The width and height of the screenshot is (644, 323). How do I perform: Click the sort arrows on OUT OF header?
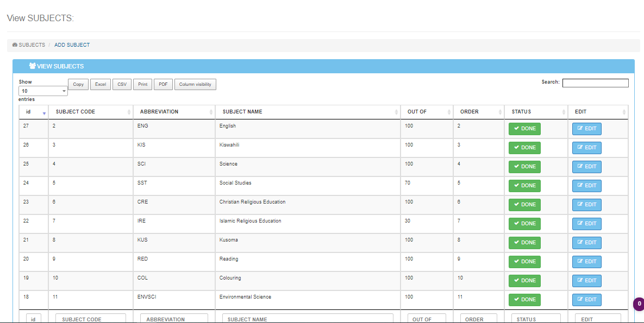point(449,112)
